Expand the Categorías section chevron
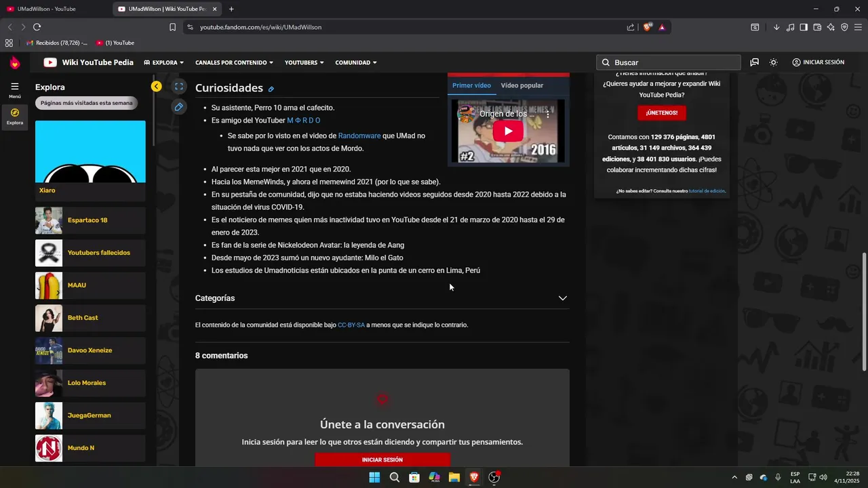 (562, 298)
